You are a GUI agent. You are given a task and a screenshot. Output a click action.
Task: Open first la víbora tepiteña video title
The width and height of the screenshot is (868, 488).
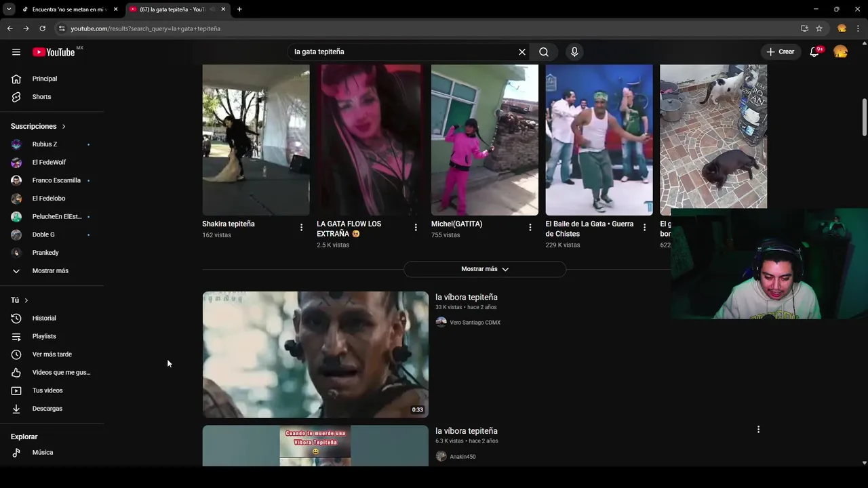(467, 298)
